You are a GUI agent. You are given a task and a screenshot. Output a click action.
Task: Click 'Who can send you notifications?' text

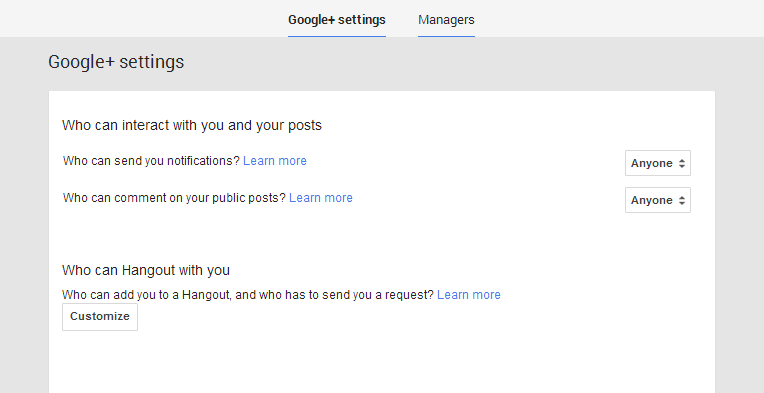pyautogui.click(x=151, y=161)
